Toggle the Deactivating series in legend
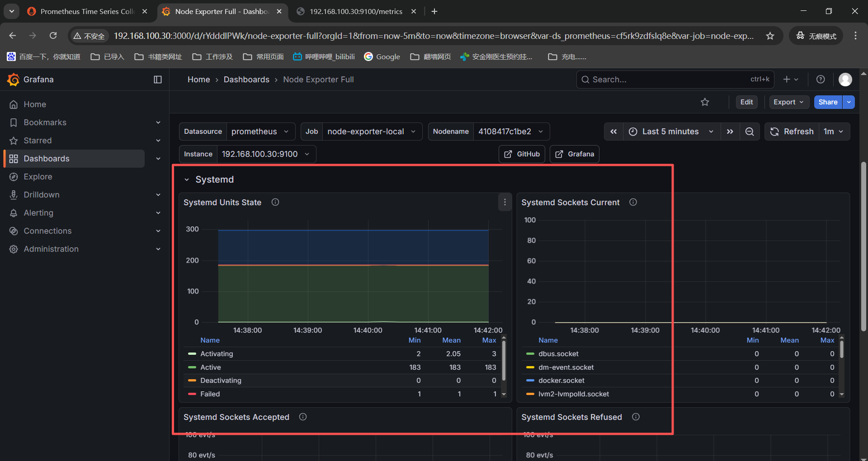 221,381
